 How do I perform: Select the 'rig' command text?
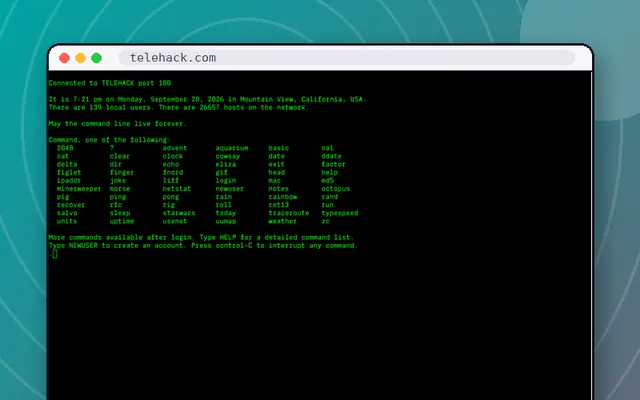(169, 205)
